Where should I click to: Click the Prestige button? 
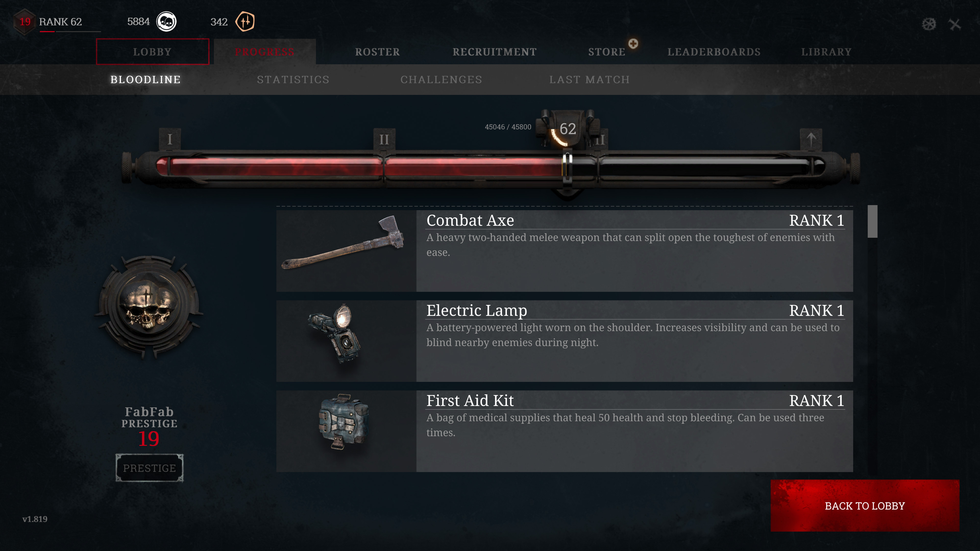[150, 468]
